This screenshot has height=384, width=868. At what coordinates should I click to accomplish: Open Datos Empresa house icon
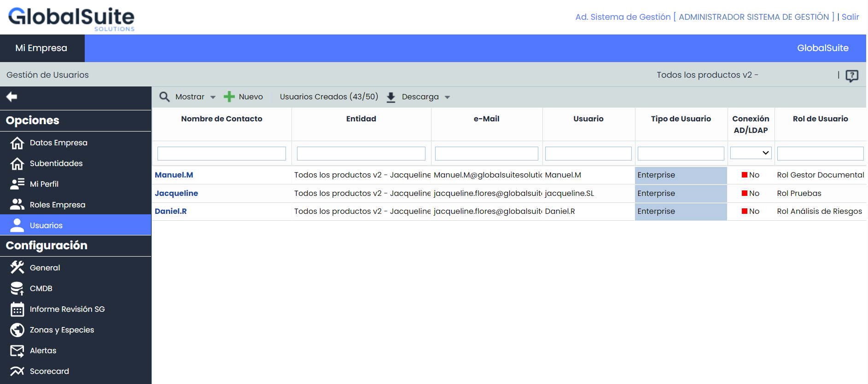pos(17,143)
